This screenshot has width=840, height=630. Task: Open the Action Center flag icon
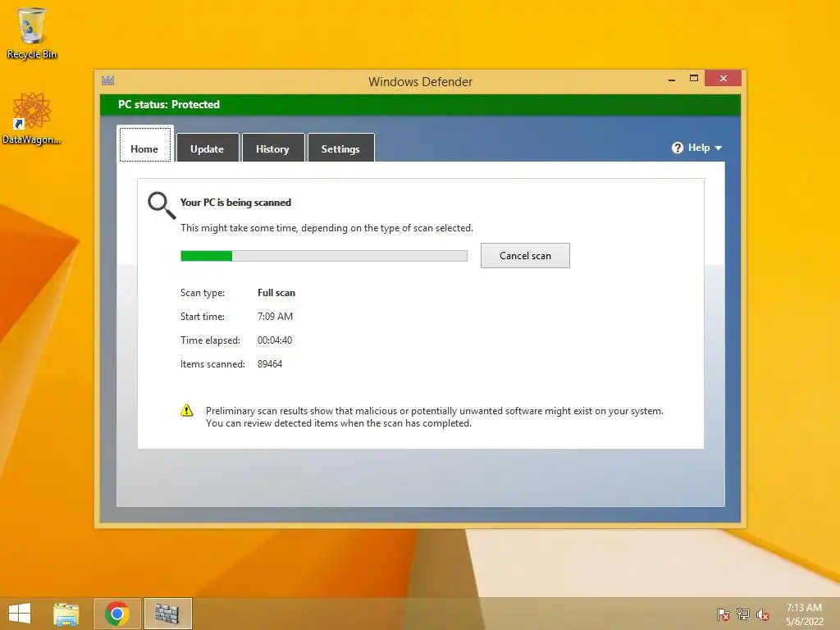coord(724,614)
